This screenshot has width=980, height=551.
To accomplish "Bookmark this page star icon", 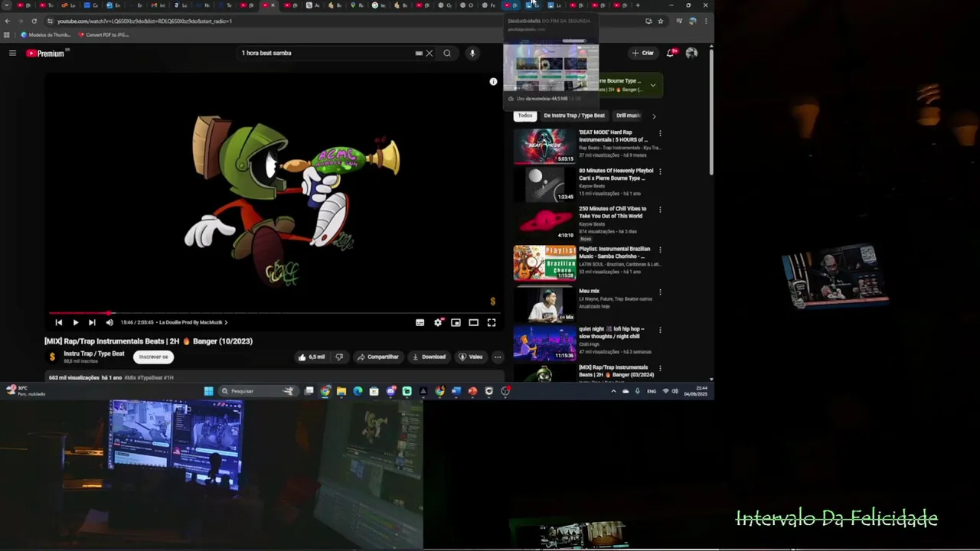I will [661, 21].
